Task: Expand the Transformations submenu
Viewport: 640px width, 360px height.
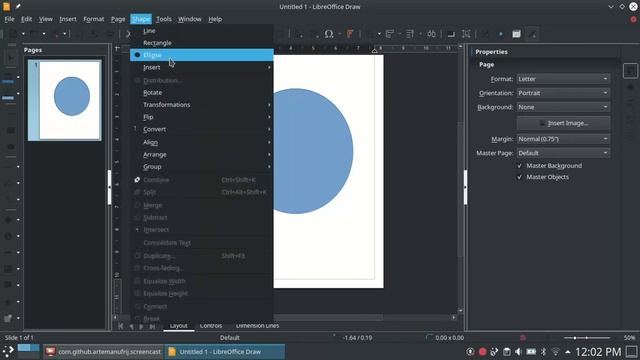Action: point(202,105)
